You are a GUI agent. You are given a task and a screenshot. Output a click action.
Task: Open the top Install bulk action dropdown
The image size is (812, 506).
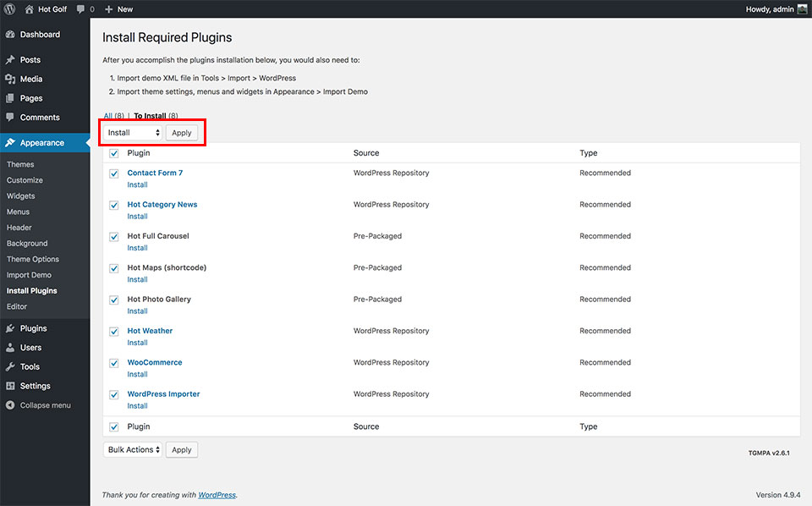tap(134, 133)
